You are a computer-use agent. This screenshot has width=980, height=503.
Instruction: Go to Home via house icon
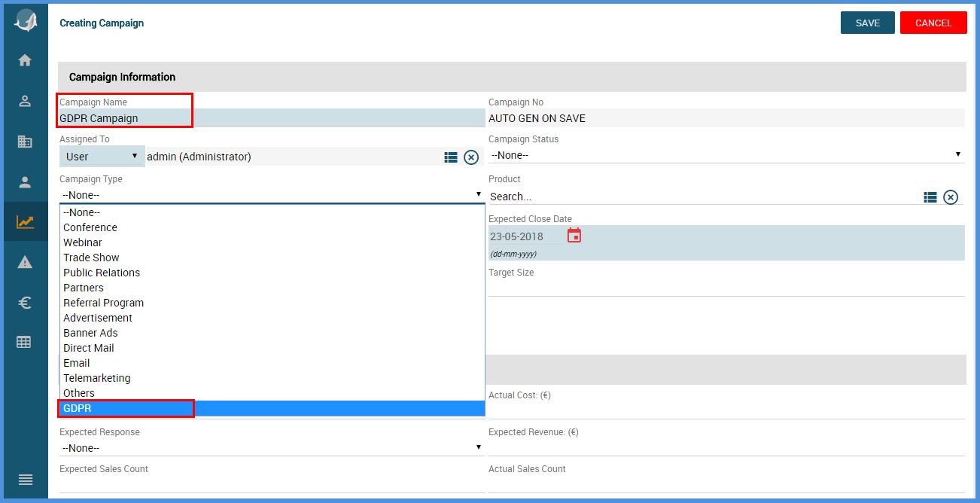[x=25, y=60]
